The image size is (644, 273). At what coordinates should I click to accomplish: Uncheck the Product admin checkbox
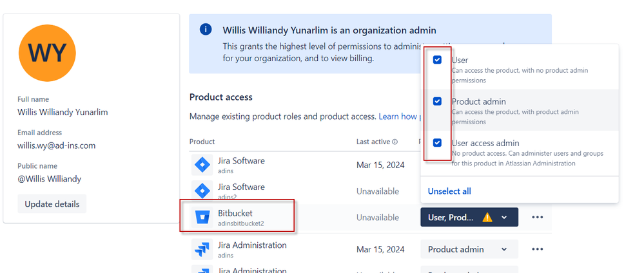[x=438, y=101]
